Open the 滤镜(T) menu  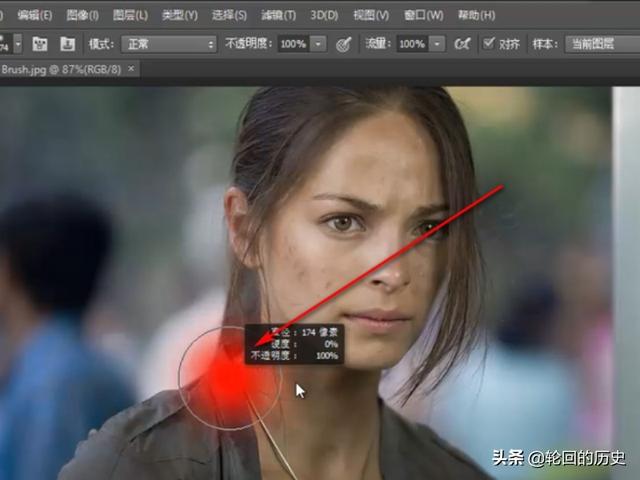tap(278, 16)
